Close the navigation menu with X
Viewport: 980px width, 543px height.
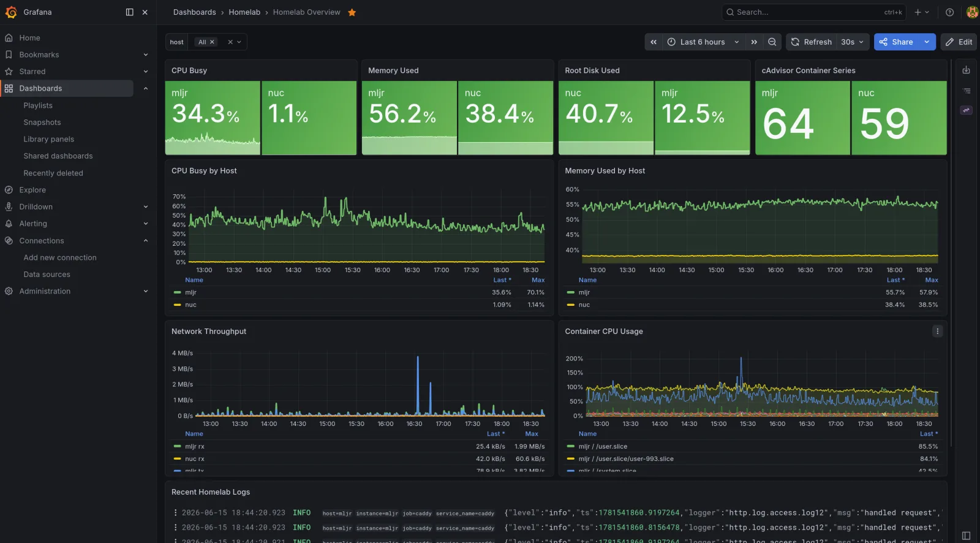(x=145, y=12)
